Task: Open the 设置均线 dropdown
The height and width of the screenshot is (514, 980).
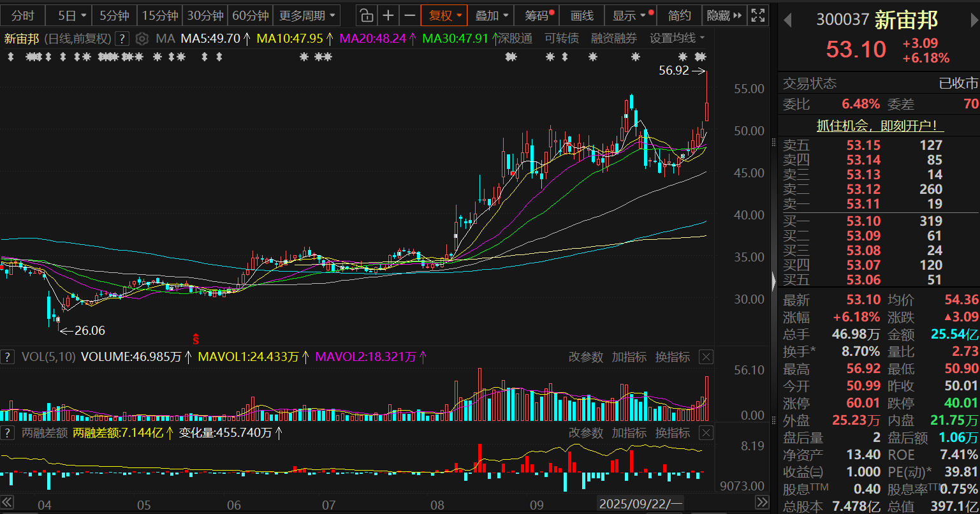Action: click(676, 38)
